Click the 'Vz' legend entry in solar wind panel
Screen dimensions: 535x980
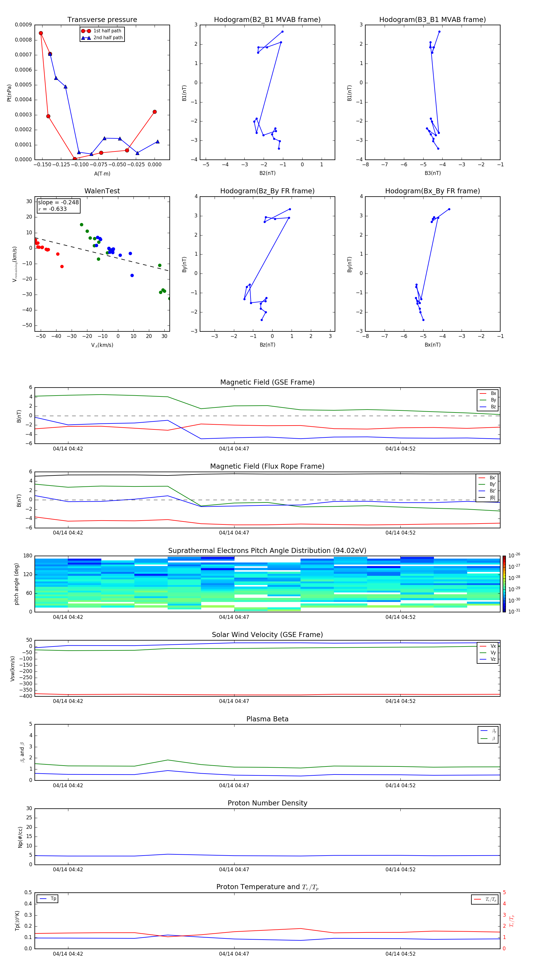[x=488, y=659]
